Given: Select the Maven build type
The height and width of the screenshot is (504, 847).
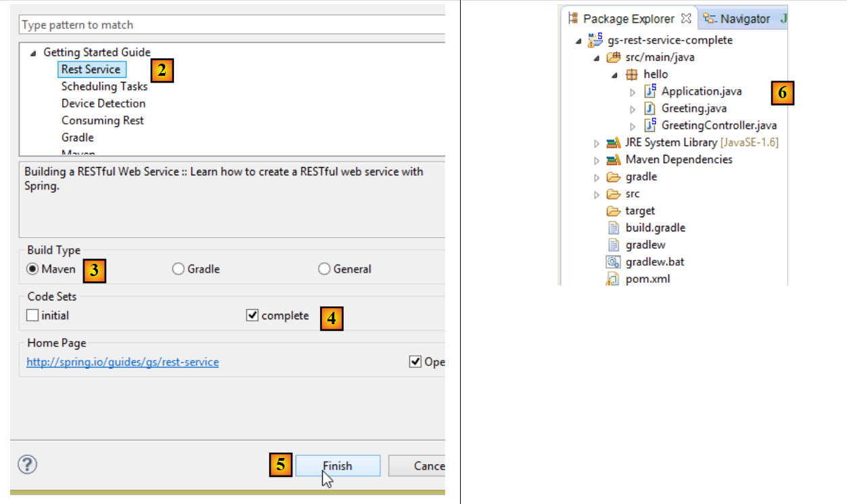Looking at the screenshot, I should (32, 269).
